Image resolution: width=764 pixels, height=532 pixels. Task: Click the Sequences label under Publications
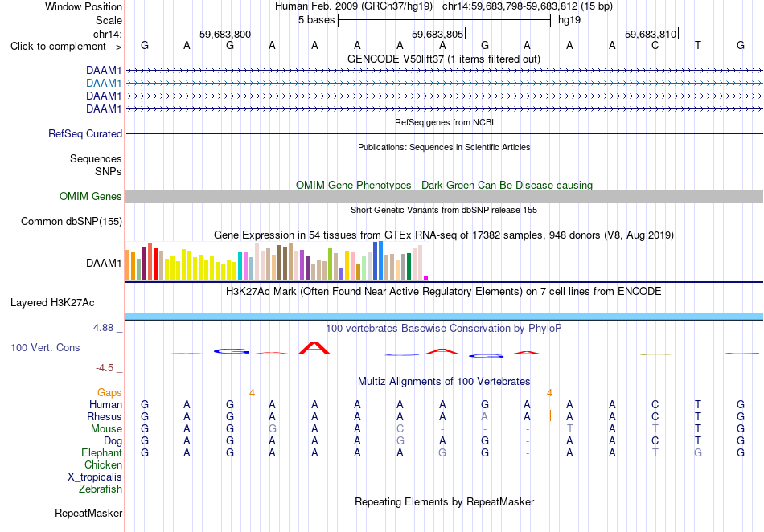click(x=96, y=158)
